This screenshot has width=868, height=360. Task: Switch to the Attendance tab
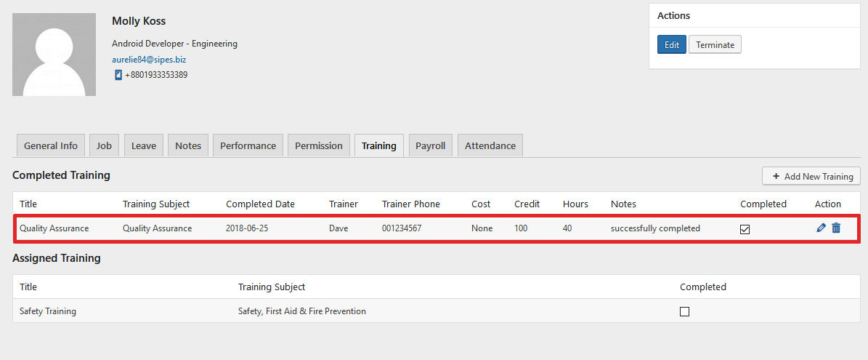[x=490, y=145]
